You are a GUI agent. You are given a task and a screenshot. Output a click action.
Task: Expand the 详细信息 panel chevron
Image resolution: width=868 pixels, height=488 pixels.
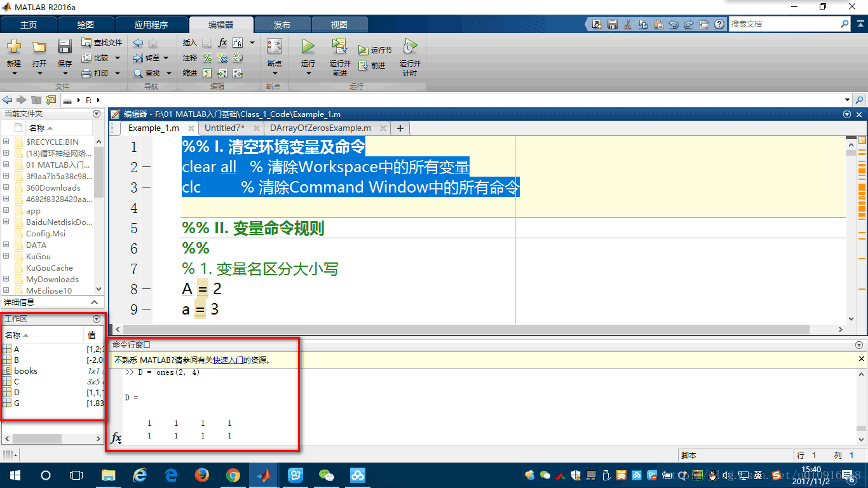[x=94, y=302]
